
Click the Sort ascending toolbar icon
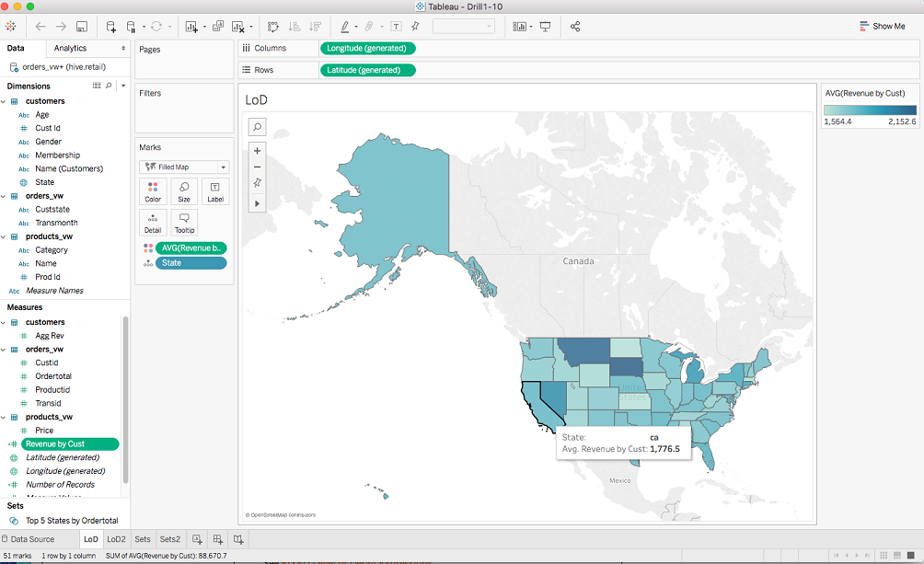click(x=295, y=27)
